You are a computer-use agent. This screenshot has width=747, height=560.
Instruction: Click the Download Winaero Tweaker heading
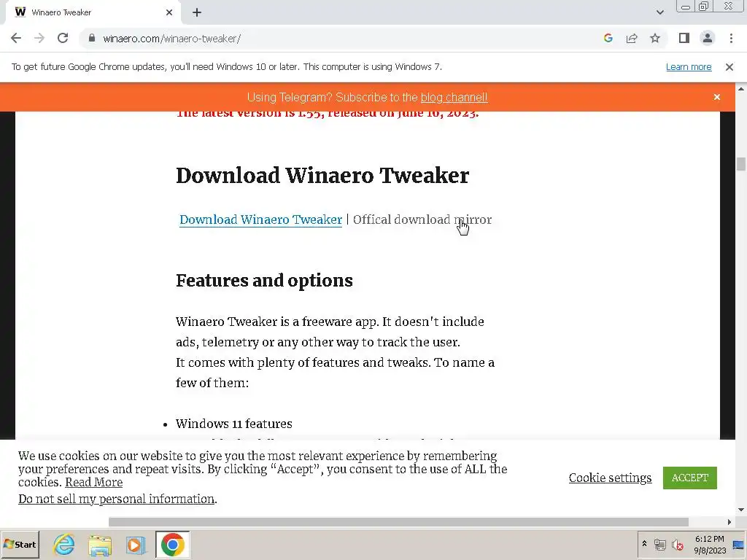[x=322, y=175]
